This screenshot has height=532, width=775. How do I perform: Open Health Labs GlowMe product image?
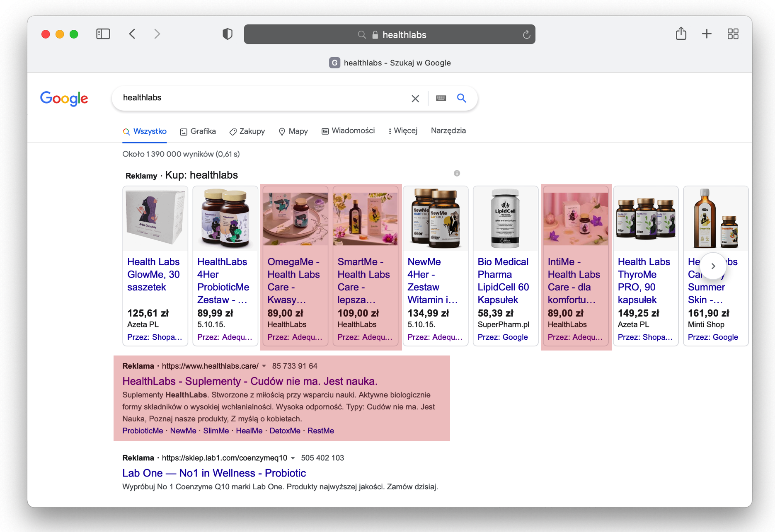[155, 219]
